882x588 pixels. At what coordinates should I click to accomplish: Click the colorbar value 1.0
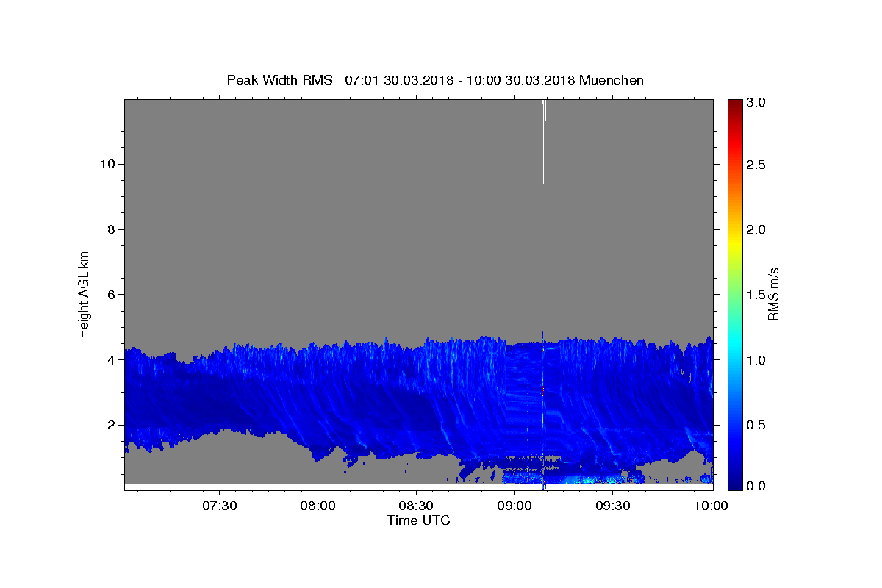(x=756, y=360)
